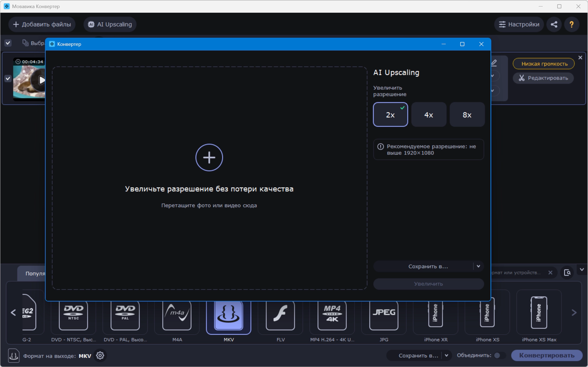Viewport: 588px width, 367px height.
Task: Uncheck the video file checkbox
Action: pyautogui.click(x=8, y=79)
